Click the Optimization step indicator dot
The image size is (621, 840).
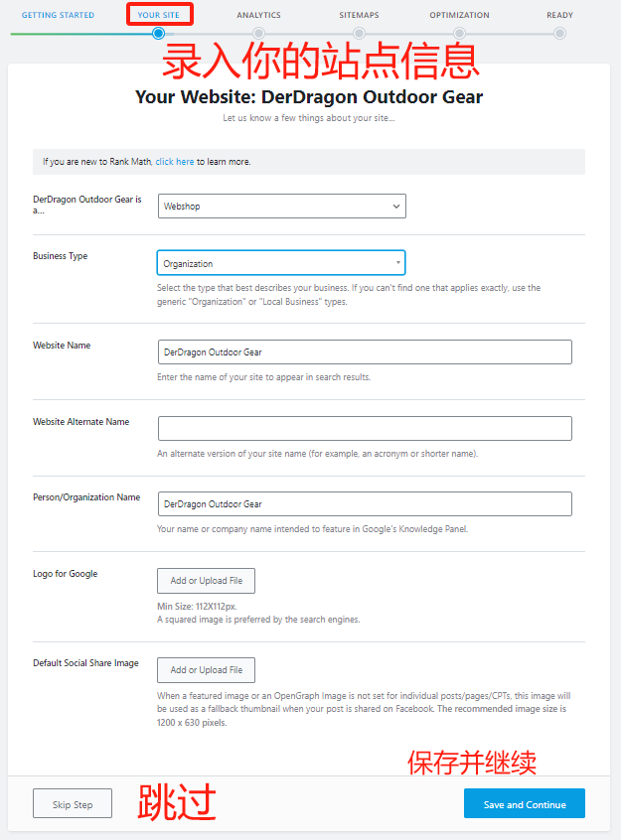458,33
